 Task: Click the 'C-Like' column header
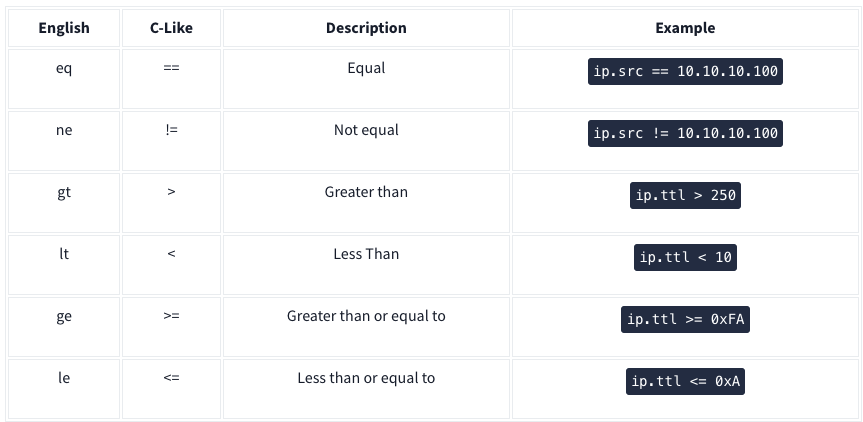point(170,28)
